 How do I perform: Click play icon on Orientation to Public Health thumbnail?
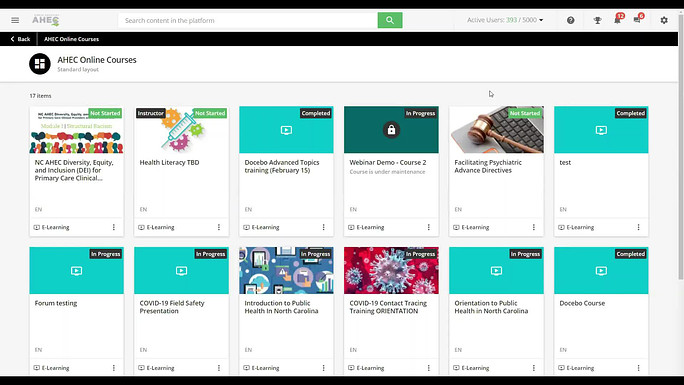click(496, 271)
